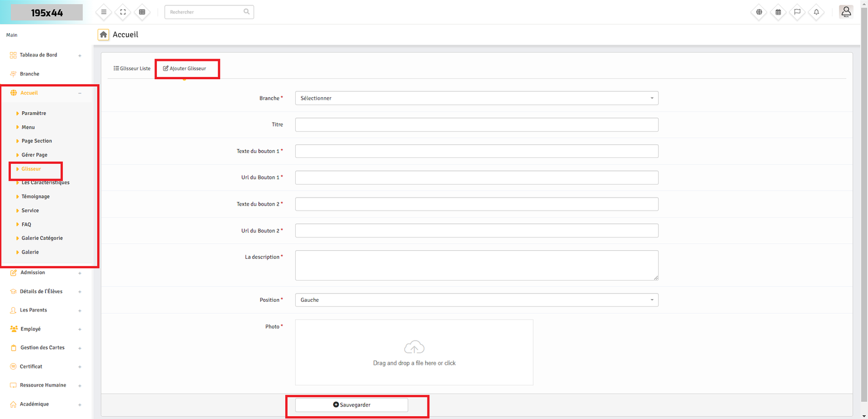
Task: Click the globe language icon
Action: [x=759, y=12]
